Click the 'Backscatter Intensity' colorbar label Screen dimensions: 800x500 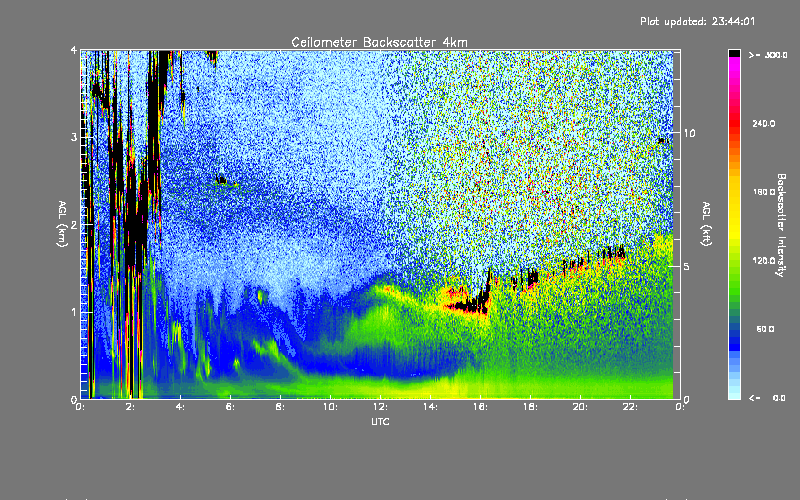[781, 225]
